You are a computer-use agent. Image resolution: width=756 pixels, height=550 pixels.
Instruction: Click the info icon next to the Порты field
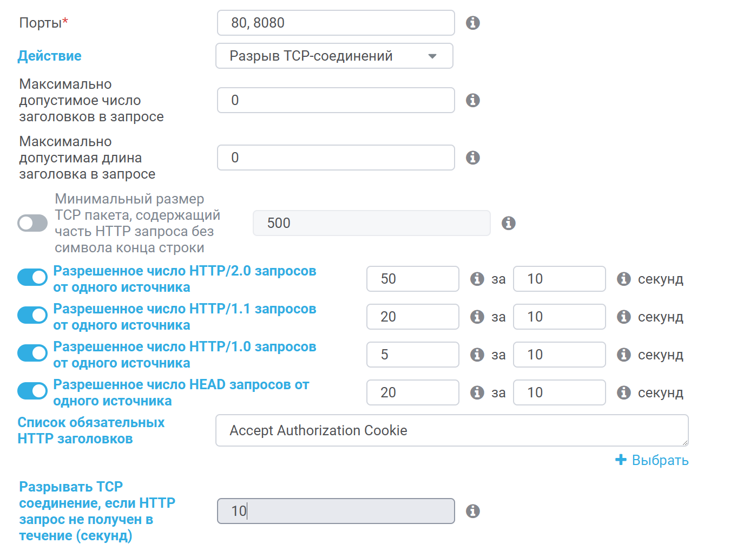pos(473,23)
